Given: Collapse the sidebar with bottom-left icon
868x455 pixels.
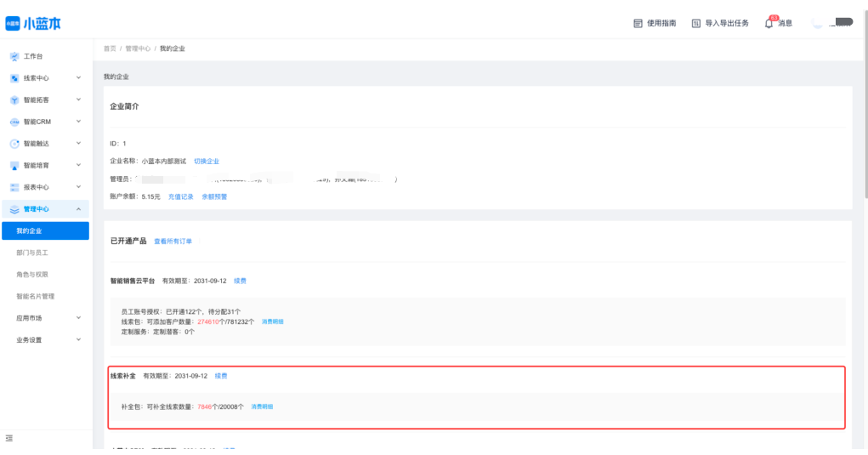Looking at the screenshot, I should [9, 438].
